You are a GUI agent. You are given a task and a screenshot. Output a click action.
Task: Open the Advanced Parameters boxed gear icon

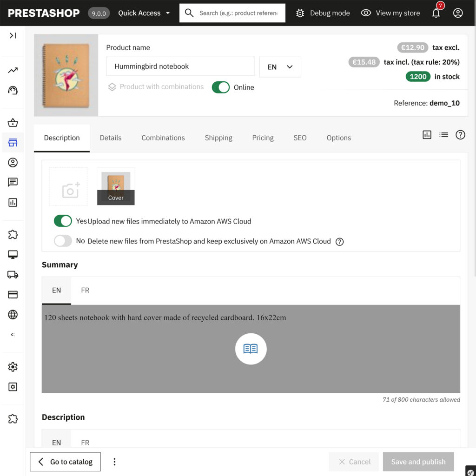[x=13, y=387]
